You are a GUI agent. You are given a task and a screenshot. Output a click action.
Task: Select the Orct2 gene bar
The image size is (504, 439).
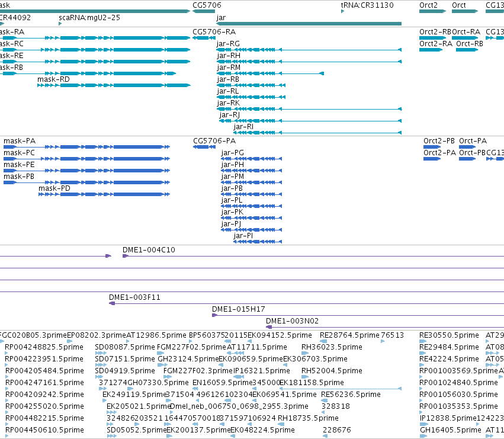pos(433,11)
